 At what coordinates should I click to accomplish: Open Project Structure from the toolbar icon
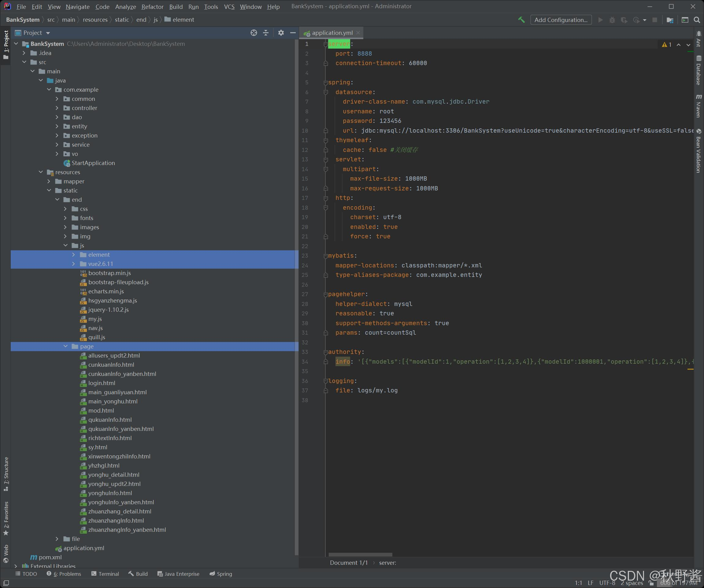pyautogui.click(x=670, y=20)
